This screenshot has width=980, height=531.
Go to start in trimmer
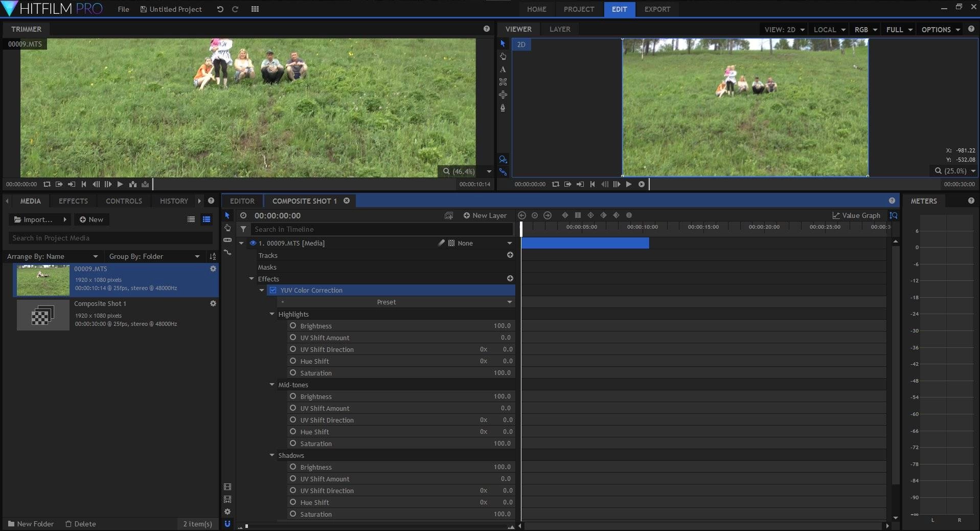pyautogui.click(x=84, y=184)
